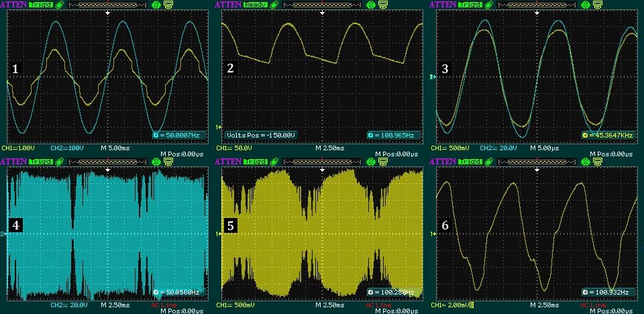Screen dimensions: 644x314
Task: Click the channel 1 ground marker in the 100.932Hz scope
Action: (x=433, y=234)
